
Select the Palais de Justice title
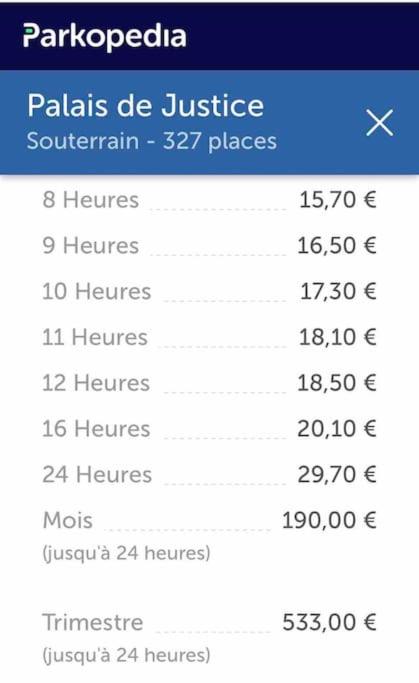[145, 106]
